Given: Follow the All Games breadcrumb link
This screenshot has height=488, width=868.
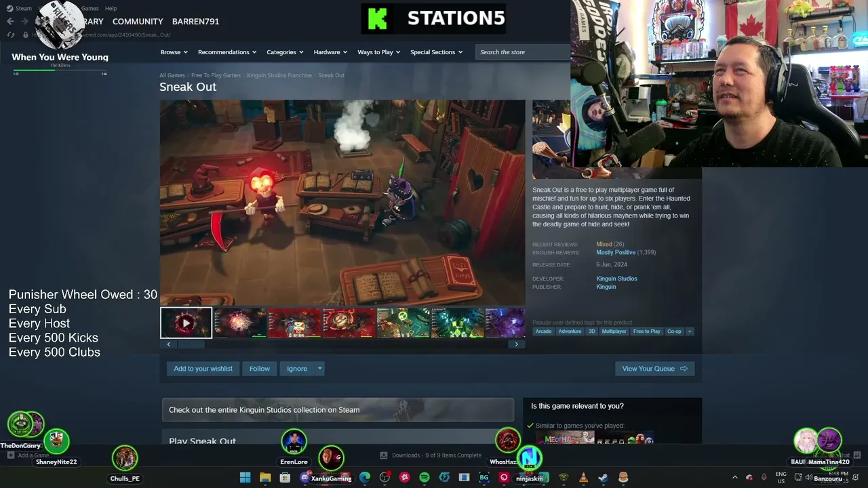Looking at the screenshot, I should pos(172,75).
